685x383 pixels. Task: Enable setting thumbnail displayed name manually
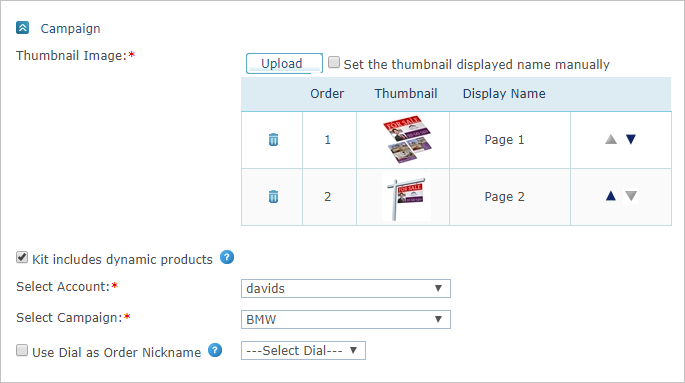(x=334, y=62)
